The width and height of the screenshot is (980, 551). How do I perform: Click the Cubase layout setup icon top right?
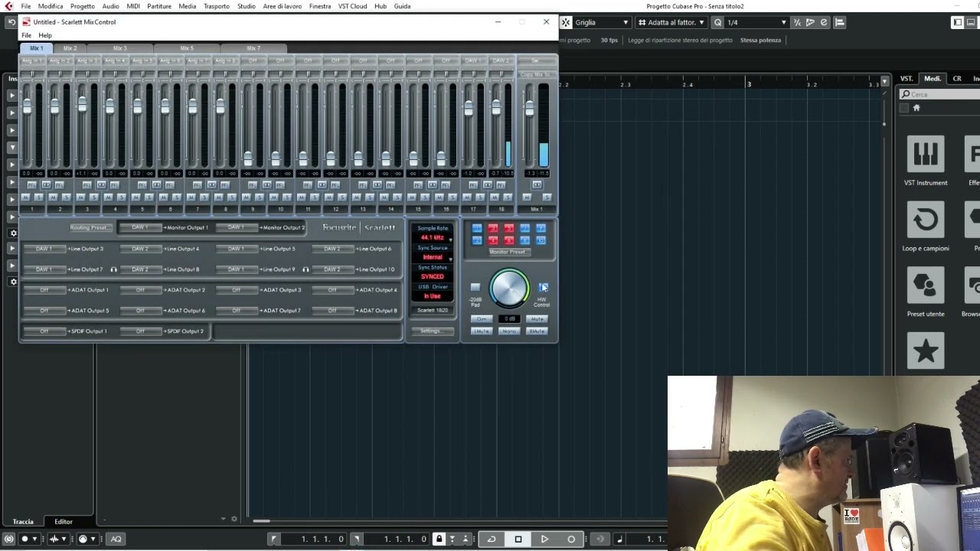pos(957,22)
